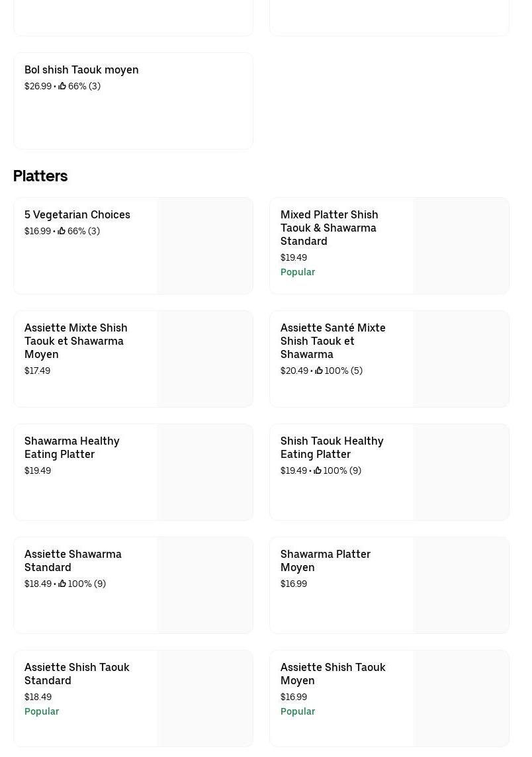This screenshot has height=757, width=532.
Task: Click thumbs-up icon on Bol shish Taouk moyen
Action: (62, 86)
